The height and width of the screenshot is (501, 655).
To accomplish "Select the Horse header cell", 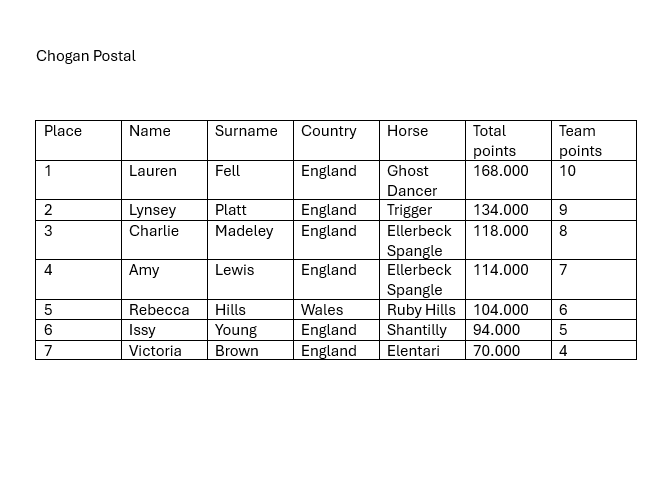I will 407,131.
